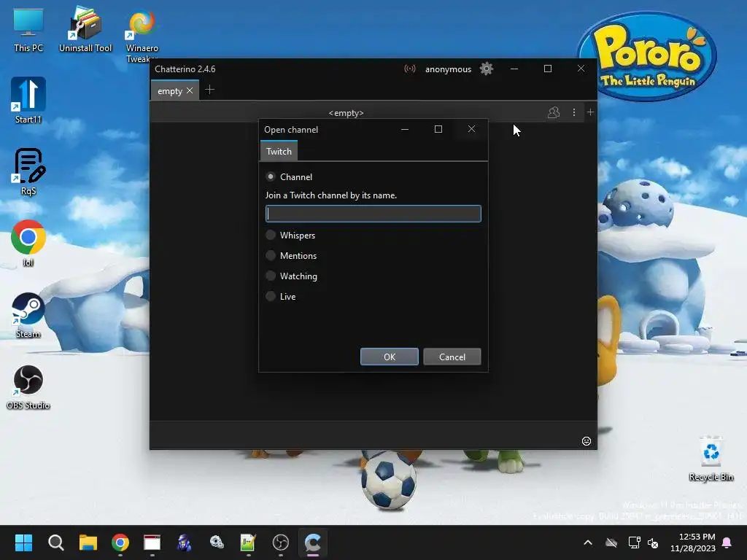Add a new tab with plus icon

click(x=209, y=90)
